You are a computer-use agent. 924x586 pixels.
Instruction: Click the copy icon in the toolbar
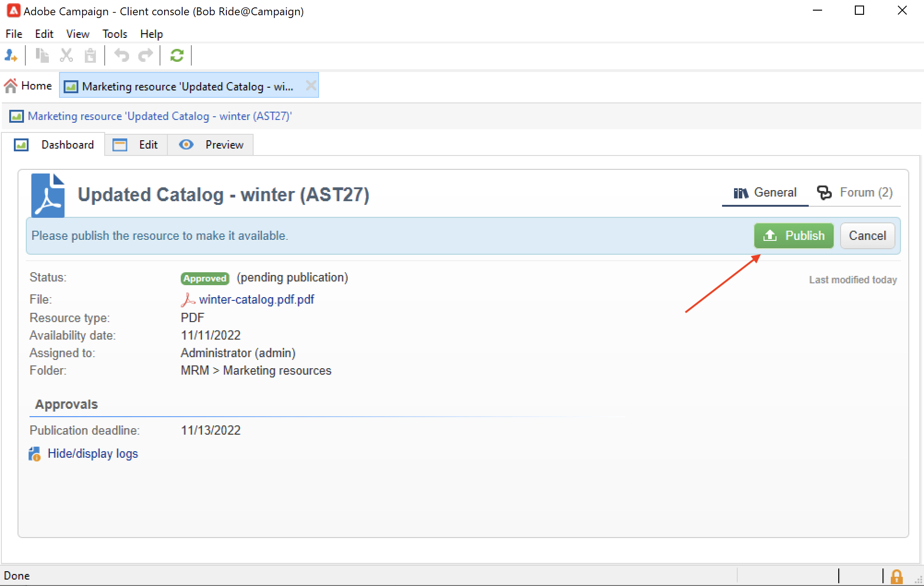tap(42, 55)
